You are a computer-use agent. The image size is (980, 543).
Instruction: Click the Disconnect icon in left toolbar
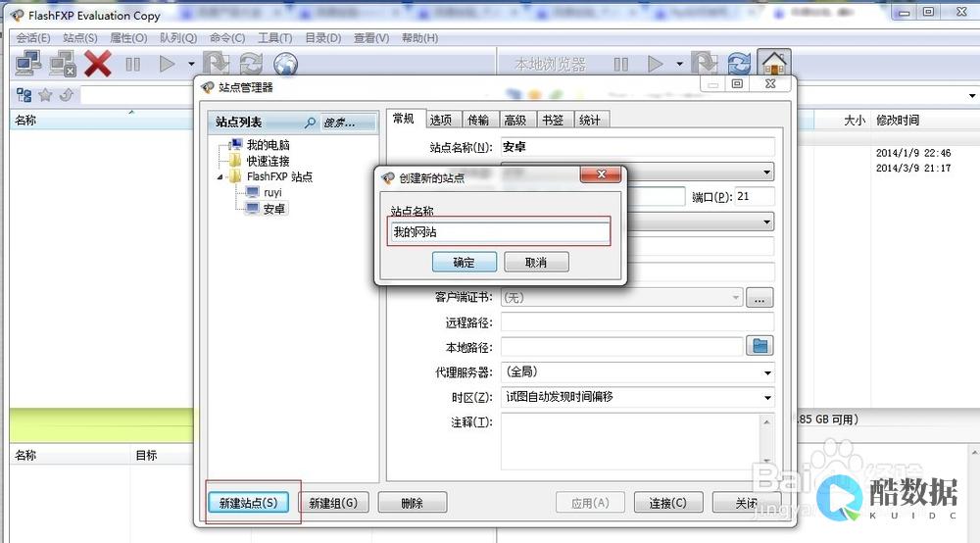click(63, 64)
